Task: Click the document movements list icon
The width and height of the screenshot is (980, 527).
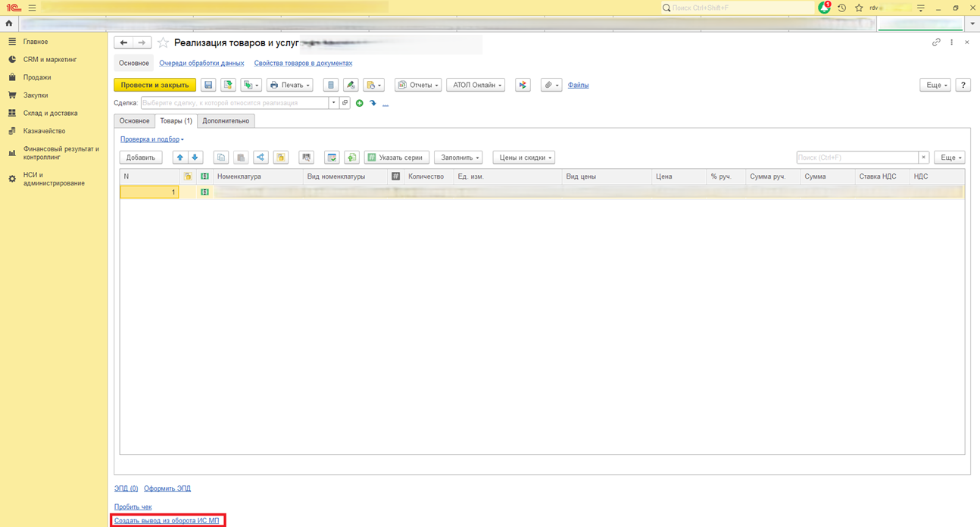Action: tap(331, 85)
